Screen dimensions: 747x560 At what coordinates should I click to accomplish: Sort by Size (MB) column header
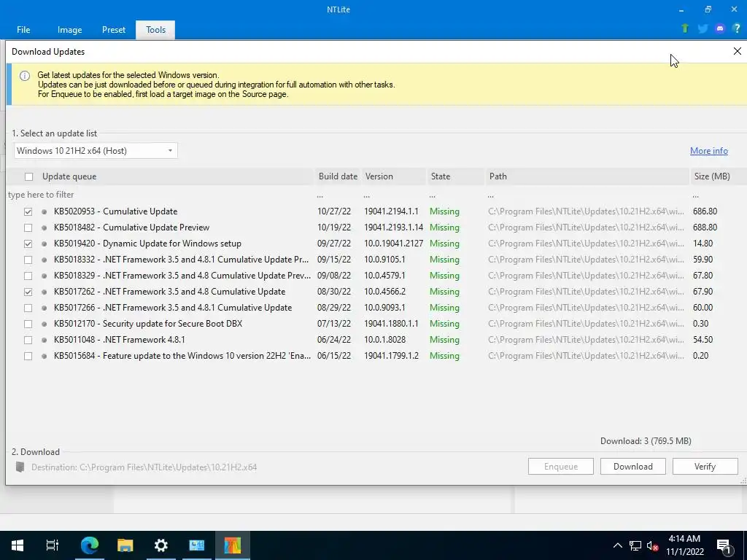718,176
